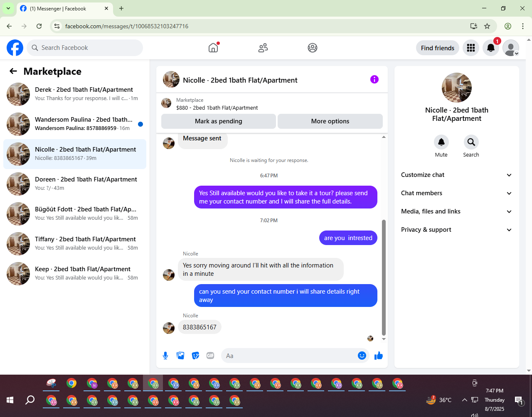Viewport: 532px width, 417px height.
Task: Open conversation information purple info icon
Action: pos(374,79)
